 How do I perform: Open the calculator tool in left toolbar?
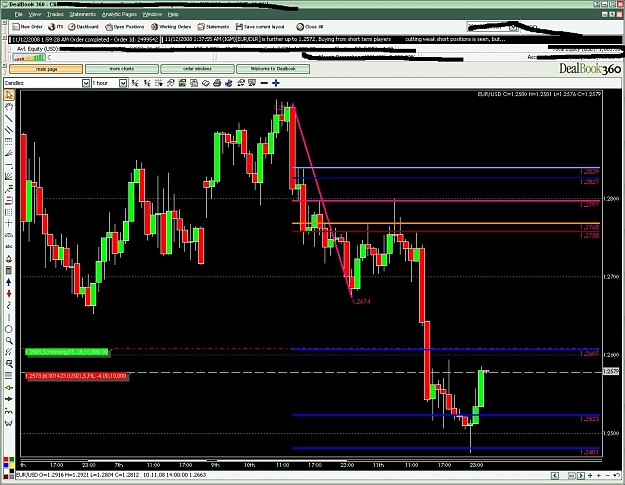[x=9, y=270]
